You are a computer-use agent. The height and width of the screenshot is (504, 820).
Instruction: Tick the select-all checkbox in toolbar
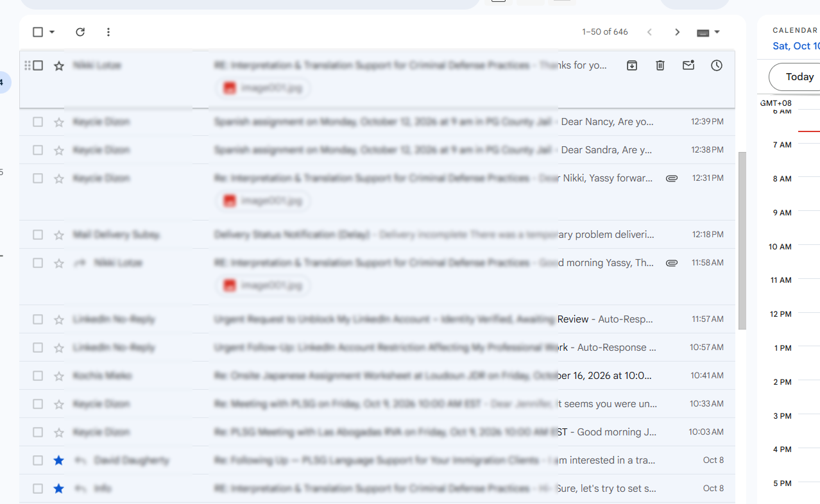[x=38, y=32]
